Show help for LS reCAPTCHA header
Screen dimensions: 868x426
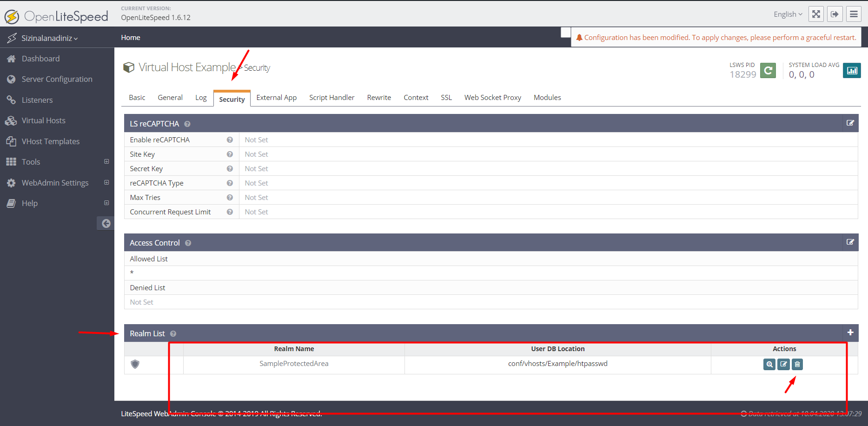pos(187,124)
